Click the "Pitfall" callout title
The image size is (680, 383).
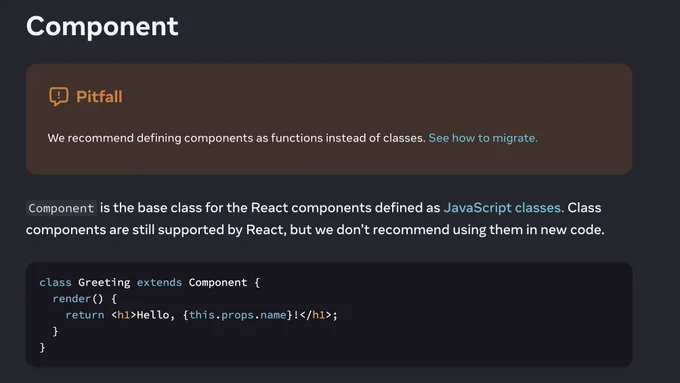tap(99, 97)
